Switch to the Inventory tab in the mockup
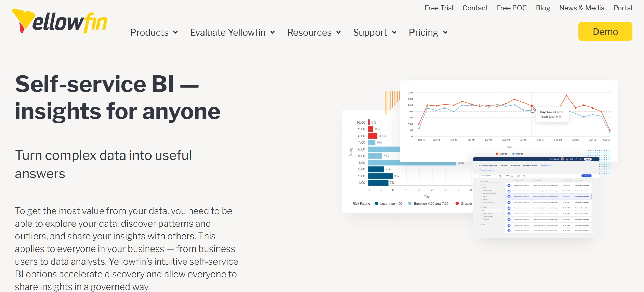Screen dimensions: 644x292 [x=515, y=166]
